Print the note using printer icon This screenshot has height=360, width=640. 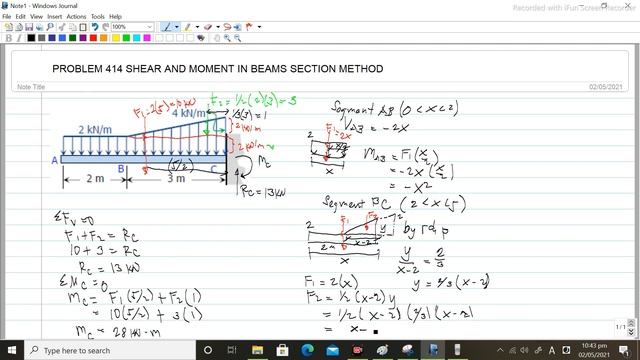tap(40, 27)
